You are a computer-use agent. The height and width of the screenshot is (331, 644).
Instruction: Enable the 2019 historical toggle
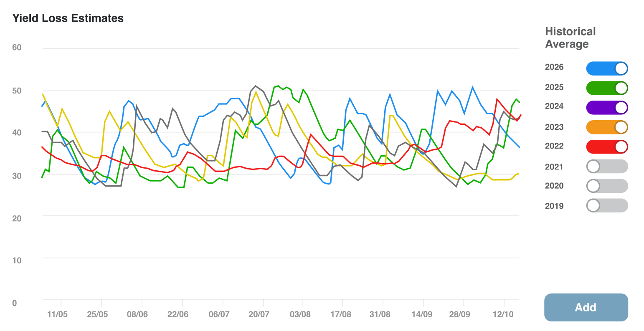607,205
